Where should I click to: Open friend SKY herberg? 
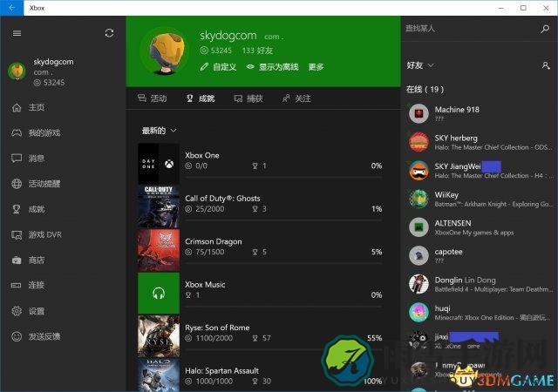(480, 142)
